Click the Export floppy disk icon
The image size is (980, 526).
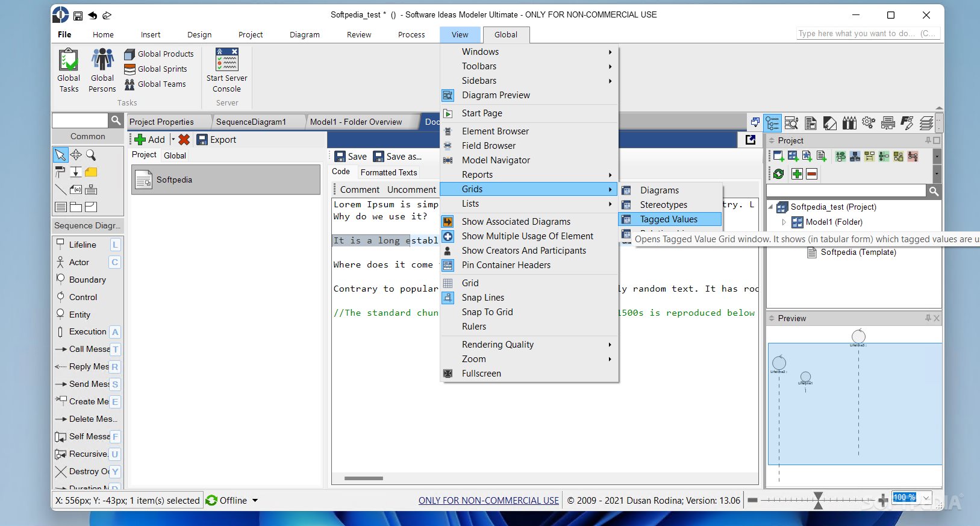pyautogui.click(x=202, y=140)
